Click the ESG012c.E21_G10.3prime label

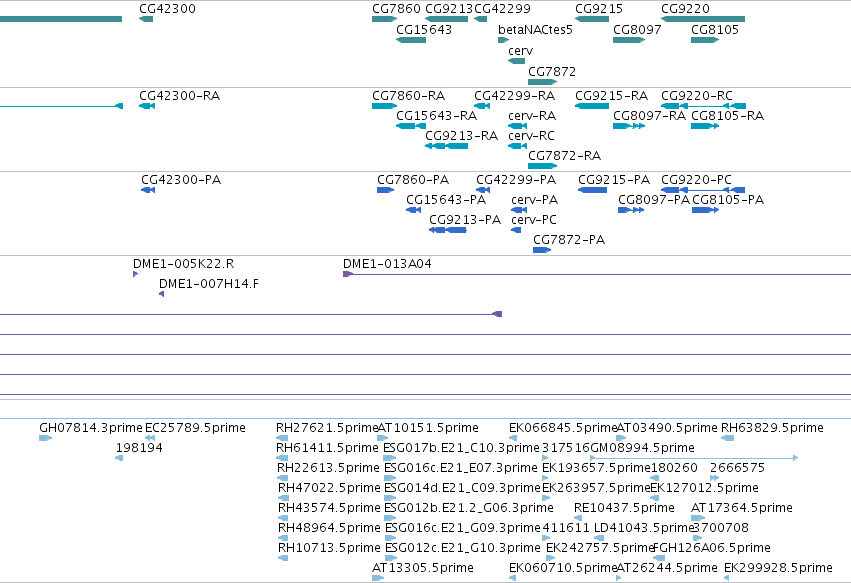click(x=462, y=548)
